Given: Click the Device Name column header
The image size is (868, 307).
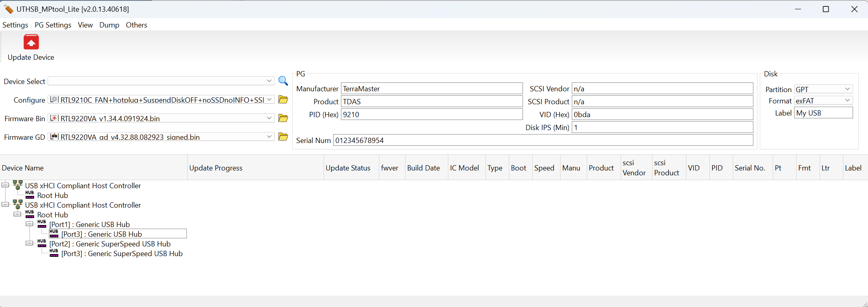Looking at the screenshot, I should pyautogui.click(x=94, y=168).
